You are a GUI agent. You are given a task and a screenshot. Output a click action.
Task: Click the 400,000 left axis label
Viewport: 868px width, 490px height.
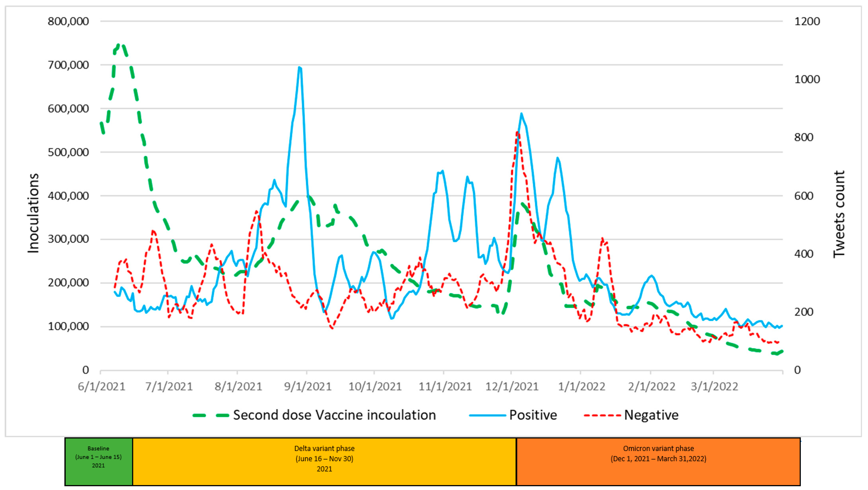pos(68,196)
